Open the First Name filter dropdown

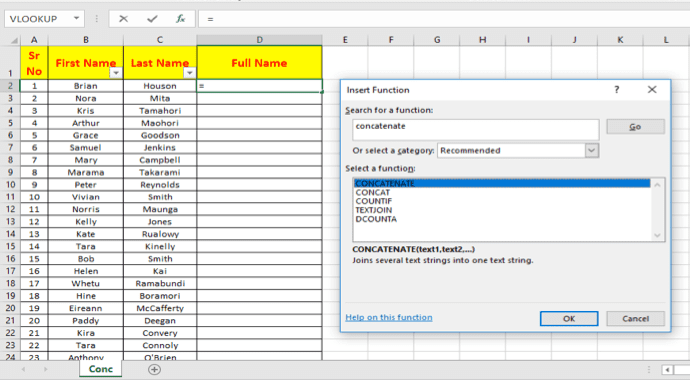coord(116,73)
